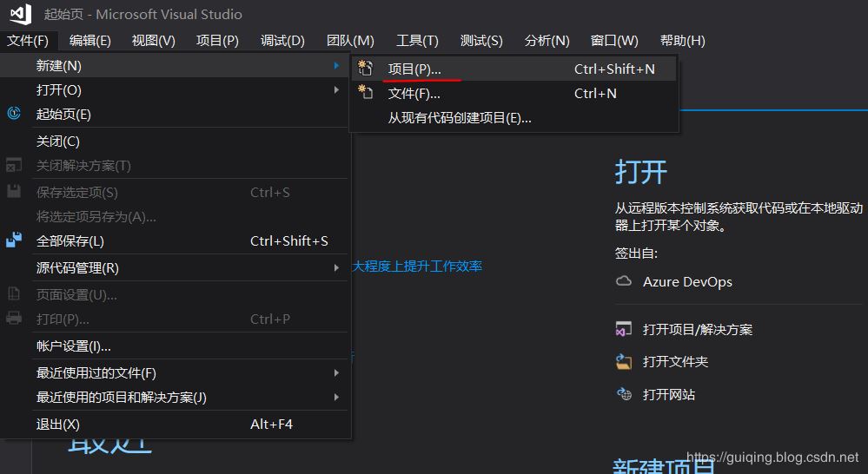Viewport: 868px width, 474px height.
Task: Expand the 源代码管理(R) submenu arrow
Action: point(336,267)
